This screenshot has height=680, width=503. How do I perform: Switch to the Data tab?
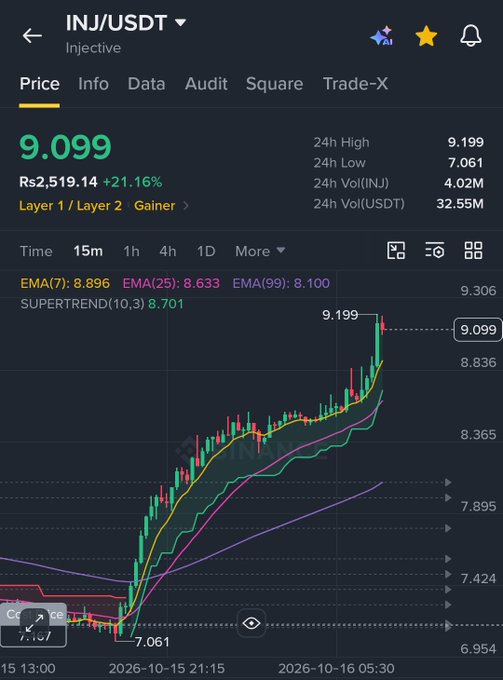[x=146, y=84]
